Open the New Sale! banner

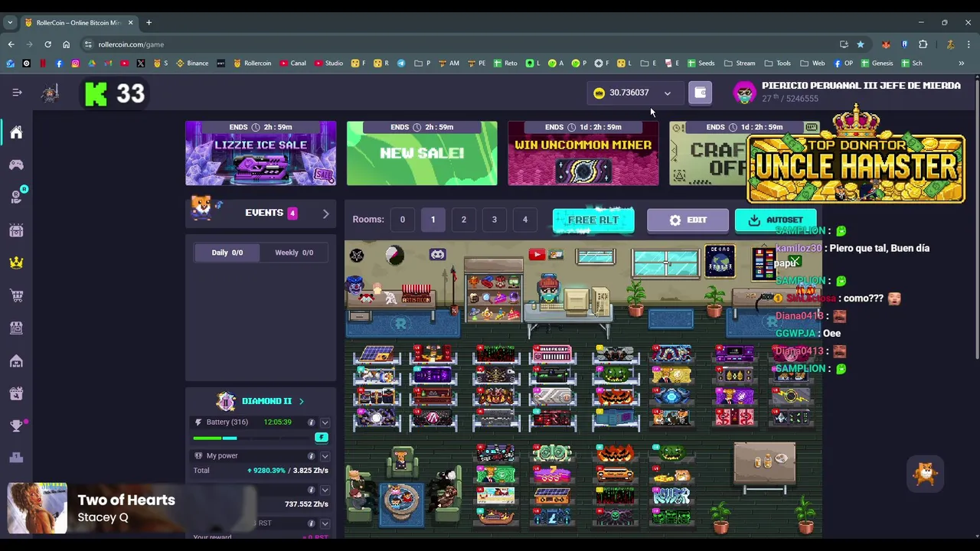[x=422, y=153]
